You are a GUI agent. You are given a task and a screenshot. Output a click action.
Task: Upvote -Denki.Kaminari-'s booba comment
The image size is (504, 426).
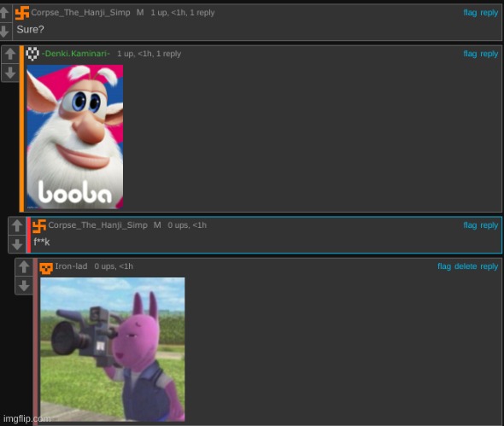(10, 54)
